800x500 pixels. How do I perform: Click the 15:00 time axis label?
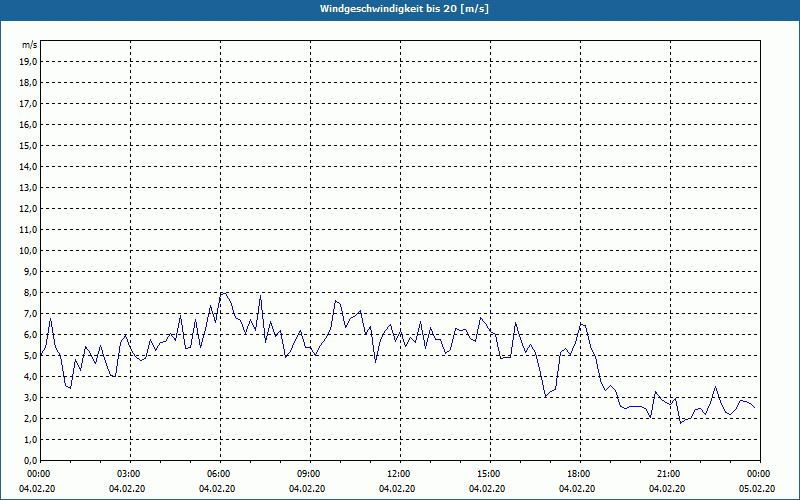tap(490, 474)
